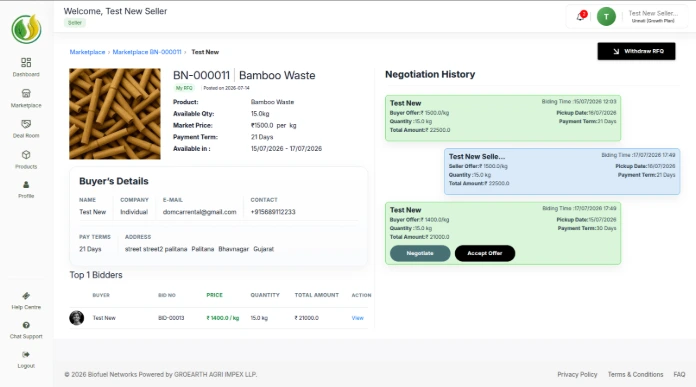Accept the buyer's offer
This screenshot has width=696, height=387.
(x=485, y=253)
